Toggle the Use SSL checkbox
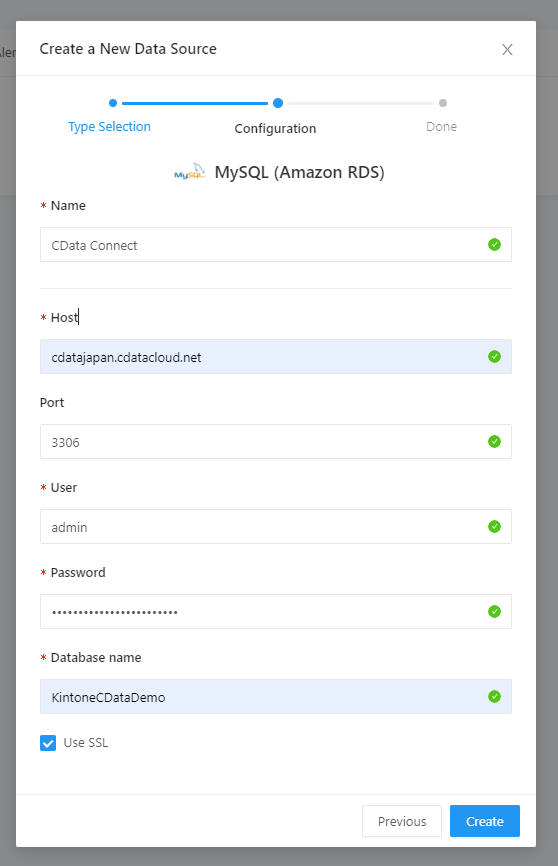Image resolution: width=558 pixels, height=866 pixels. click(x=48, y=743)
